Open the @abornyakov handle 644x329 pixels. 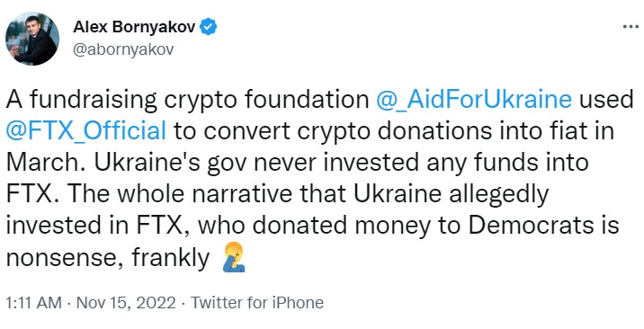[123, 49]
